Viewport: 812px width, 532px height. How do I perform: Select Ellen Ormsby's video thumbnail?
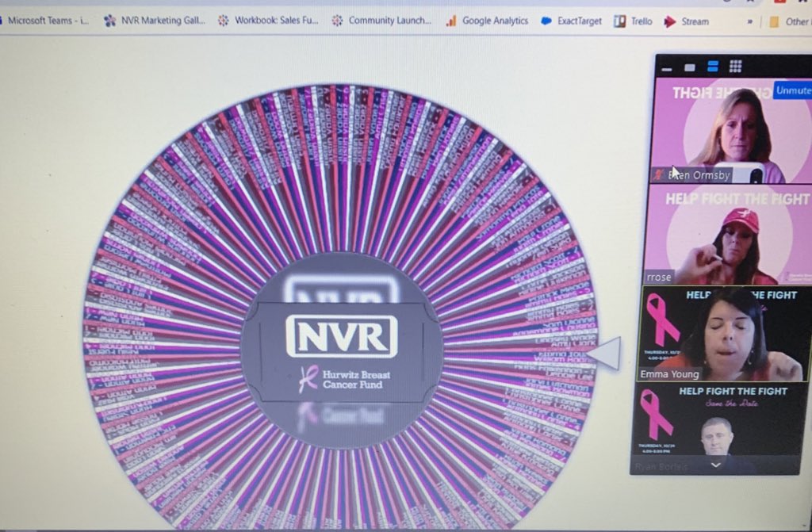pyautogui.click(x=732, y=131)
